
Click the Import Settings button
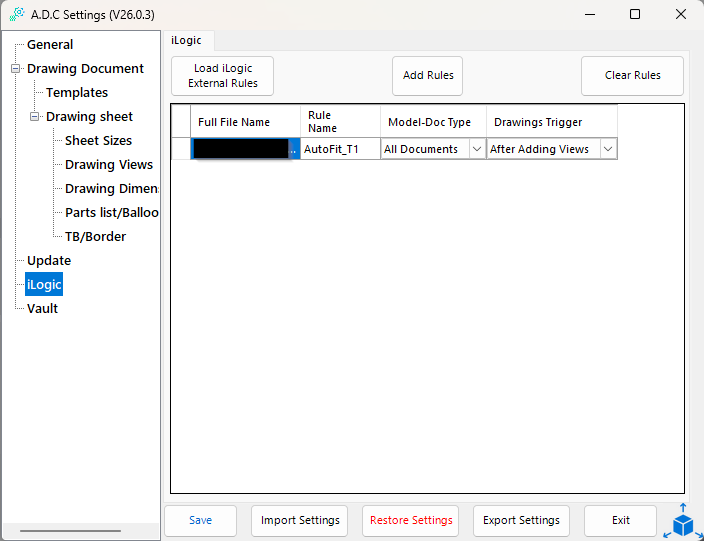[x=299, y=521]
